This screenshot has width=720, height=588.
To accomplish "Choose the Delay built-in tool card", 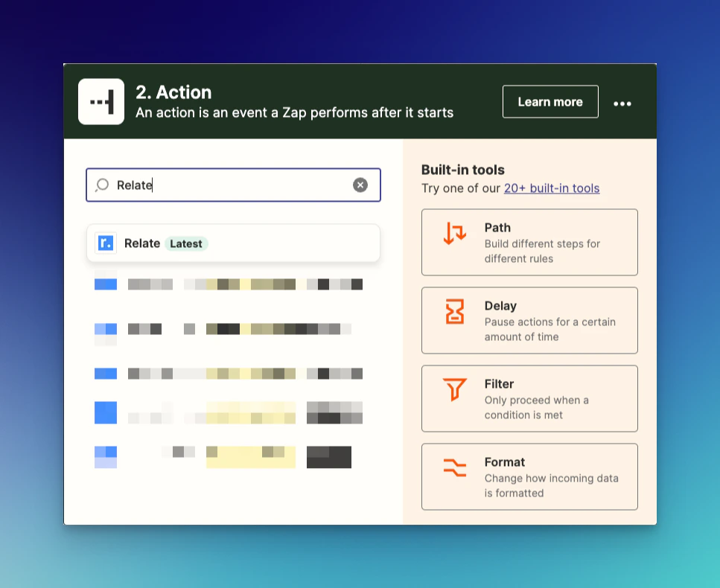I will point(529,320).
